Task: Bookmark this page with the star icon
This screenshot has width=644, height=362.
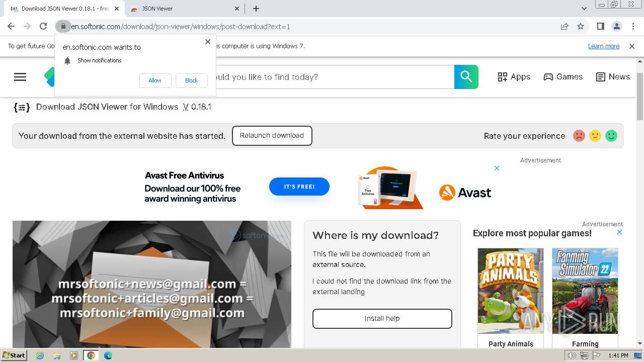Action: point(581,26)
